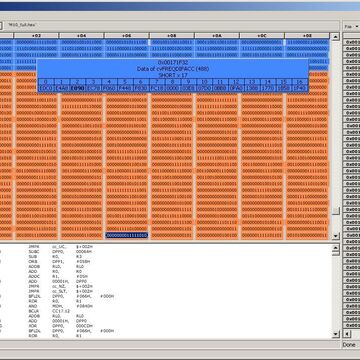
Task: Click the 'SHORT x 17' tooltip line
Action: pos(172,75)
